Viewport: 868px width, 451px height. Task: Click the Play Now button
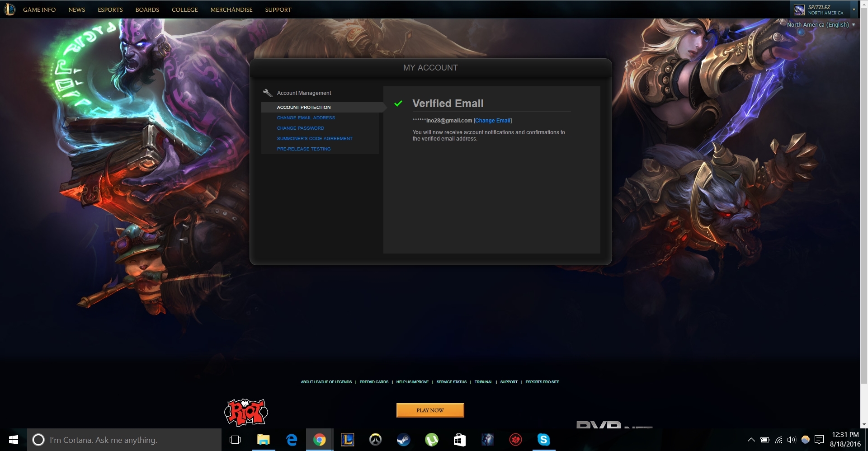click(430, 410)
